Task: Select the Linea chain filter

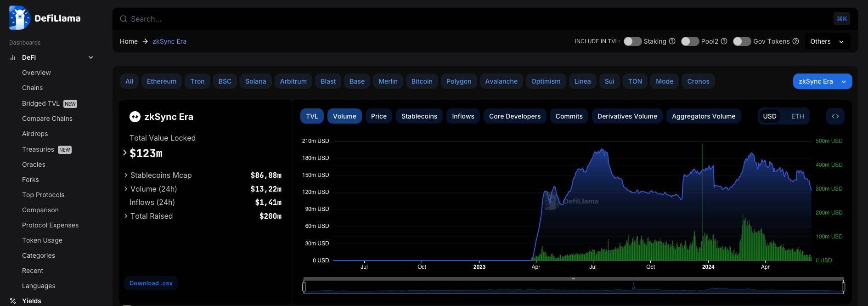Action: pyautogui.click(x=582, y=81)
